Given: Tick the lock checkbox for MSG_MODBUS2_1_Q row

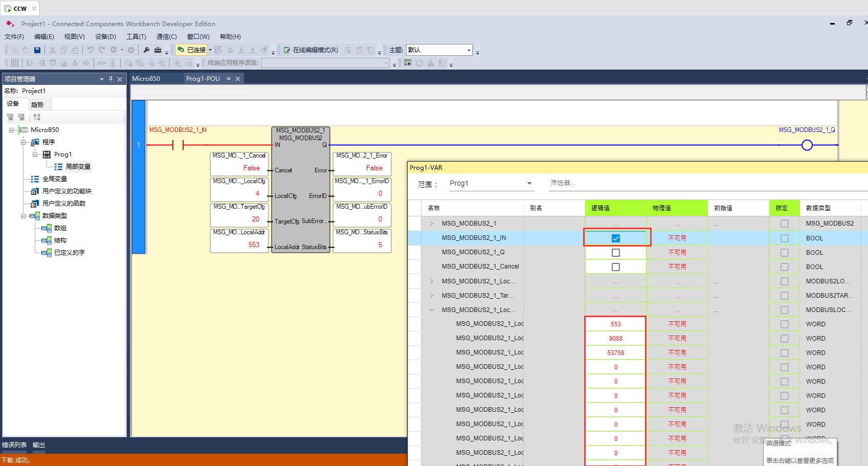Looking at the screenshot, I should coord(785,253).
